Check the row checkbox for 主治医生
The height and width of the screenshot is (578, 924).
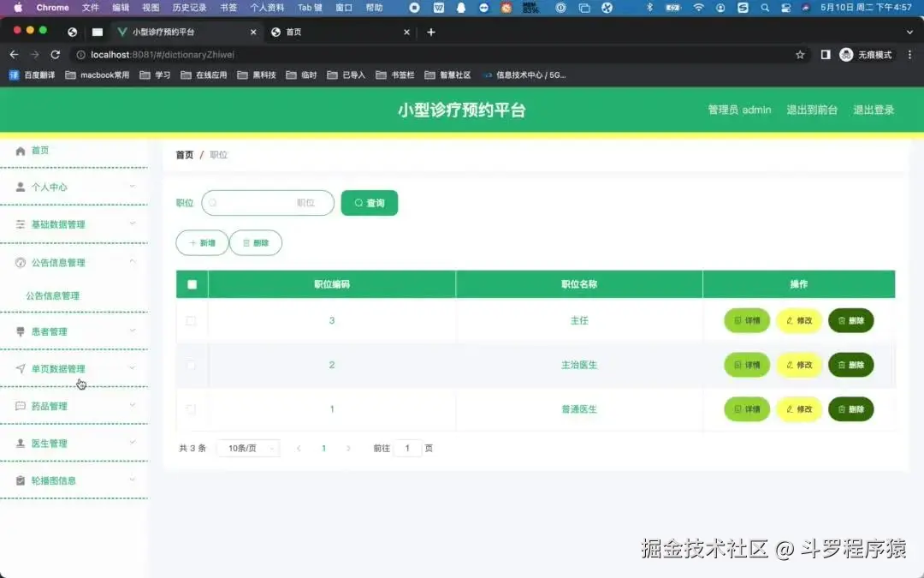pyautogui.click(x=190, y=365)
